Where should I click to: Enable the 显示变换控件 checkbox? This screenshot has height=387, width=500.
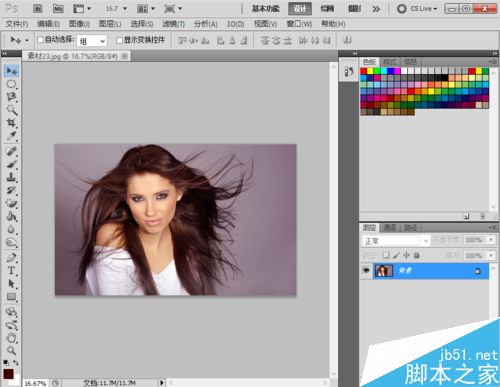coord(119,40)
